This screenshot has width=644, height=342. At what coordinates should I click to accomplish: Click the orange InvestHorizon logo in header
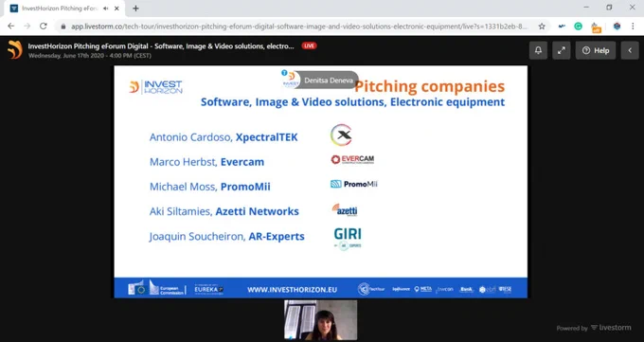(x=15, y=50)
